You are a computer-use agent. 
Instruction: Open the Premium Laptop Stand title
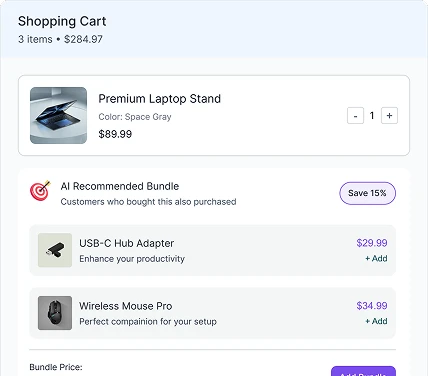pos(160,99)
